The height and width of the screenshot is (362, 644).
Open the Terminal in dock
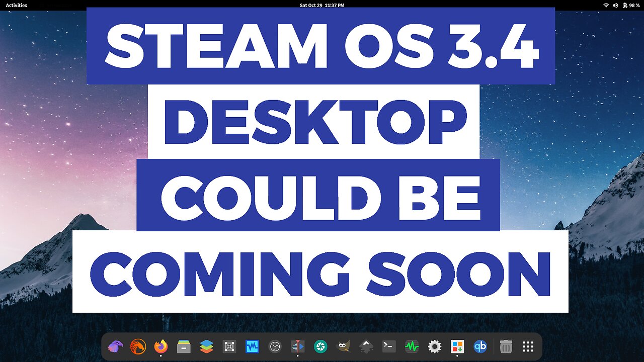pyautogui.click(x=389, y=346)
